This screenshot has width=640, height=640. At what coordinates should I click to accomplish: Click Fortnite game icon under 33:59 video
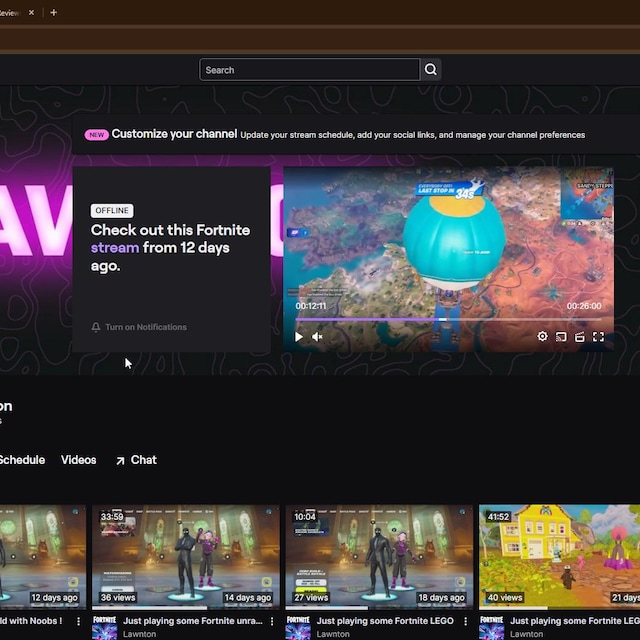[x=104, y=627]
